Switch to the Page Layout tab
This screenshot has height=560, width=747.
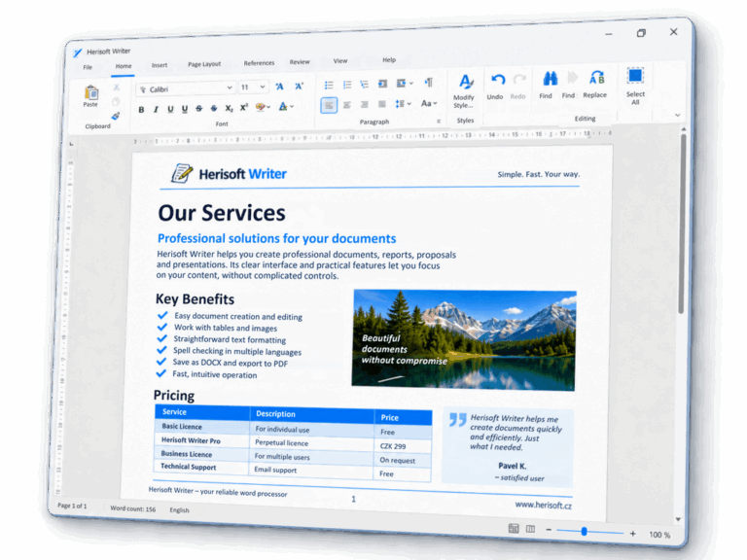[204, 64]
